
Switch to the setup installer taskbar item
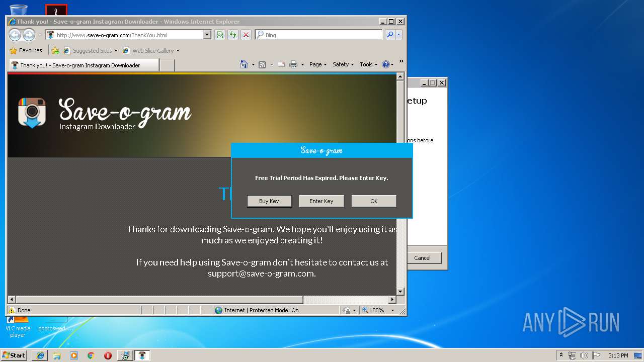coord(125,355)
